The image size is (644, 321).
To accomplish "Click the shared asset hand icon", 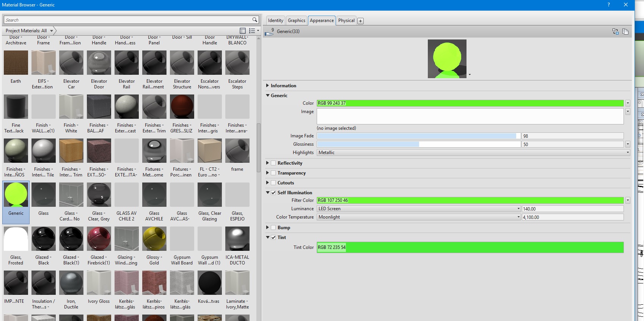I will 269,32.
